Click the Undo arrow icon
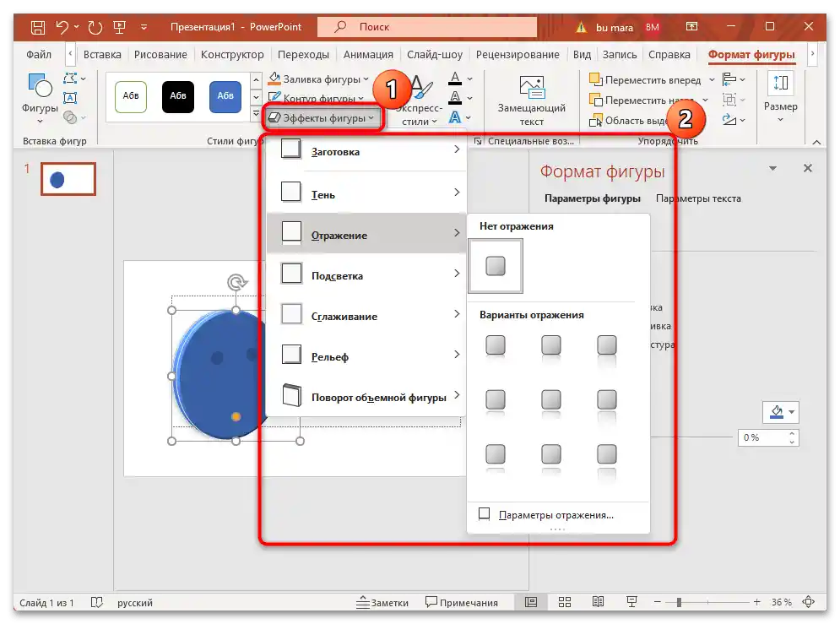The height and width of the screenshot is (624, 840). click(x=62, y=27)
